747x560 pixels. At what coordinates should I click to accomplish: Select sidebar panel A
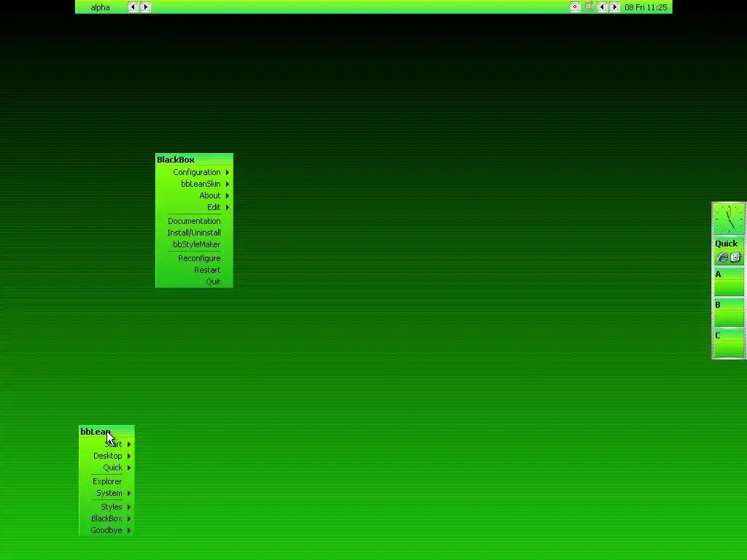729,281
